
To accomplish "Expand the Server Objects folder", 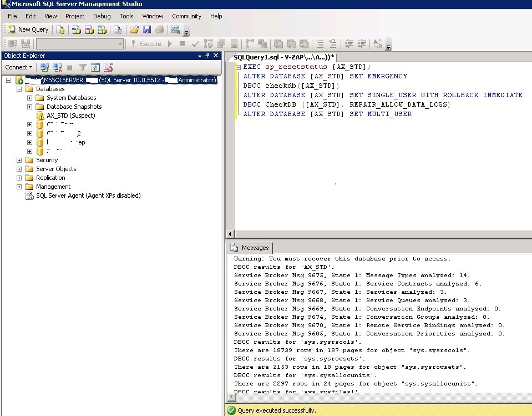I will pos(19,169).
